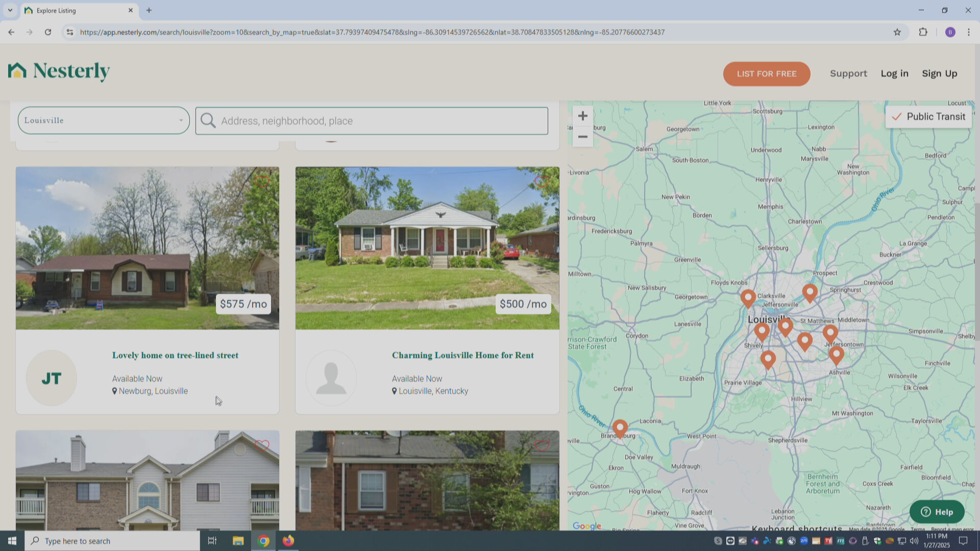Click Newburg, Louisville location text
980x551 pixels.
pyautogui.click(x=153, y=391)
